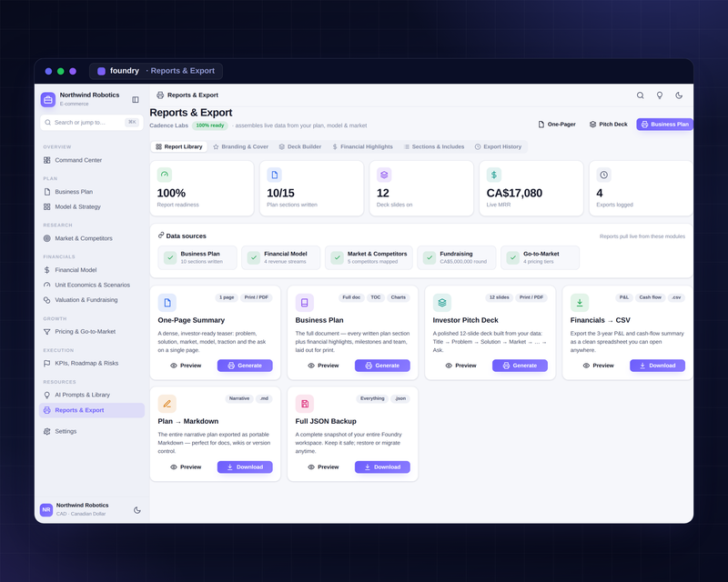Select Unit Economics & Scenarios
This screenshot has height=582, width=728.
click(92, 285)
